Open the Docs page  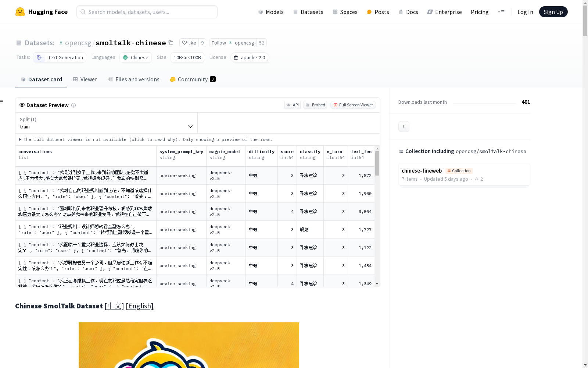coord(408,12)
